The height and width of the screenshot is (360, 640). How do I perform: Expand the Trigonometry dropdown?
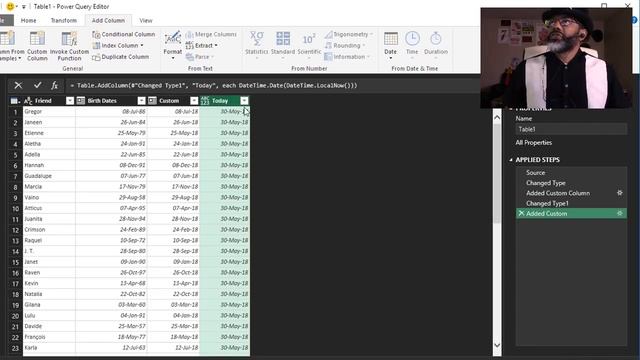[371, 34]
